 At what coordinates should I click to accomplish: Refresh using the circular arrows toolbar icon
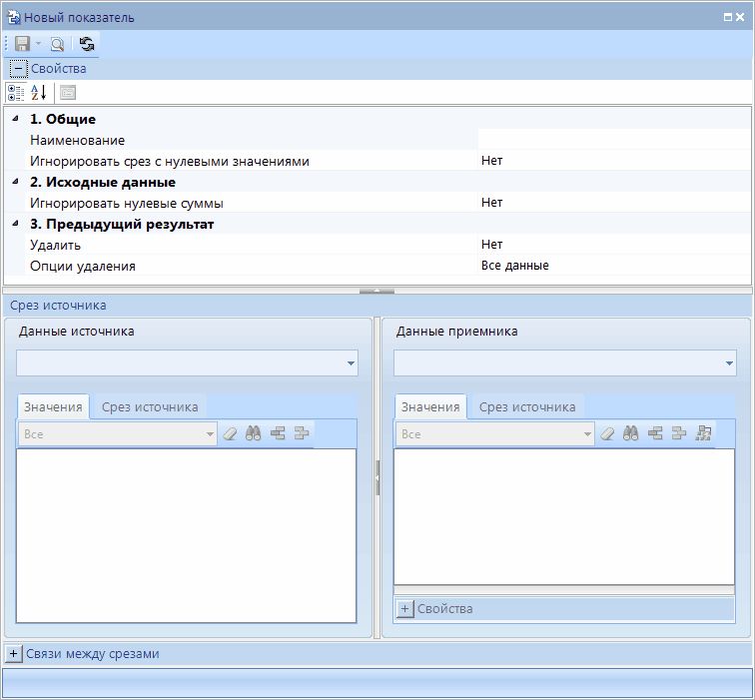pos(87,44)
